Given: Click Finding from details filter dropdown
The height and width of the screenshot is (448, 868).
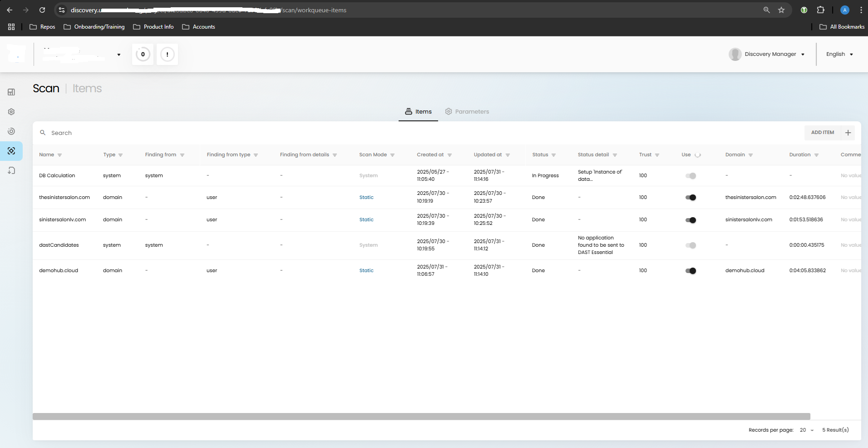Looking at the screenshot, I should tap(335, 155).
